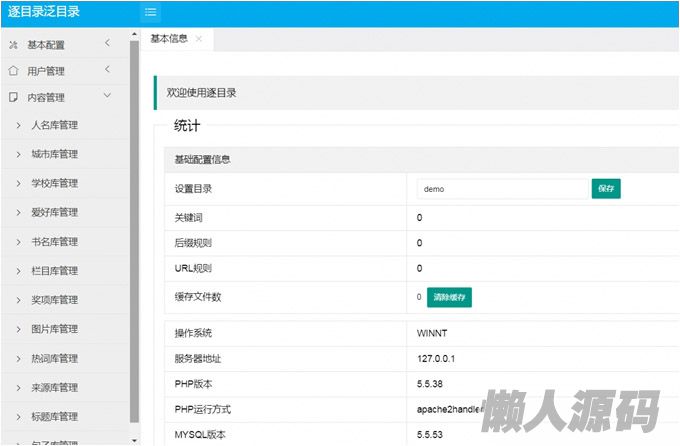Expand the 用户管理 menu chevron
The width and height of the screenshot is (680, 446).
click(107, 70)
